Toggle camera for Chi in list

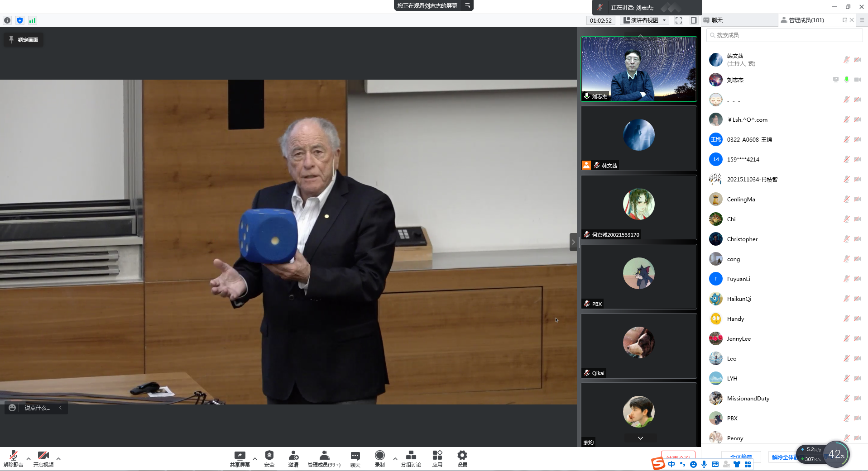858,219
